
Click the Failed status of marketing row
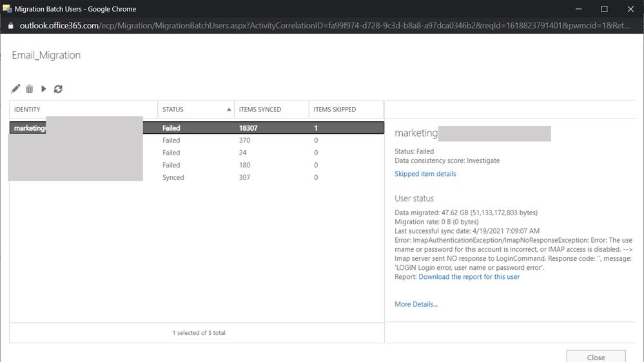pos(171,128)
